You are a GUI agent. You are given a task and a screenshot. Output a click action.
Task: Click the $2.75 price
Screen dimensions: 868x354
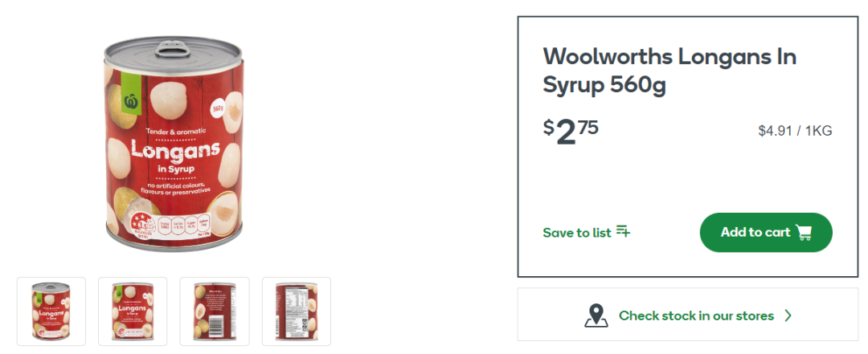pos(571,132)
